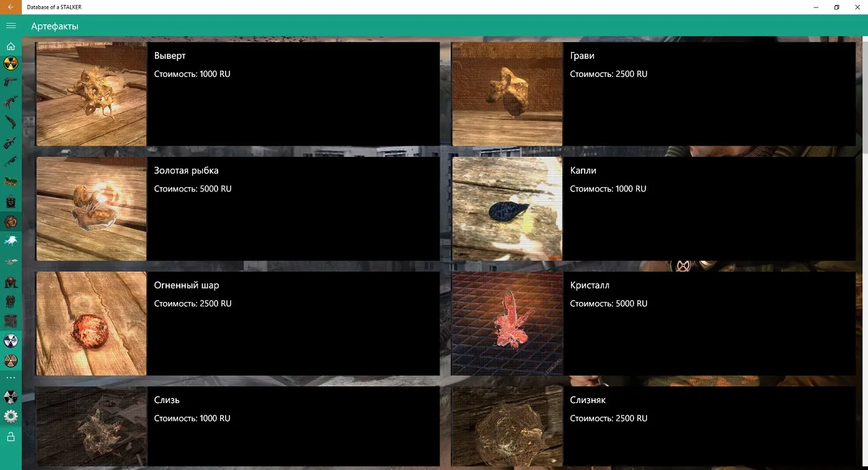Image resolution: width=868 pixels, height=470 pixels.
Task: Click the Кристалл price 5000 RU
Action: (609, 303)
